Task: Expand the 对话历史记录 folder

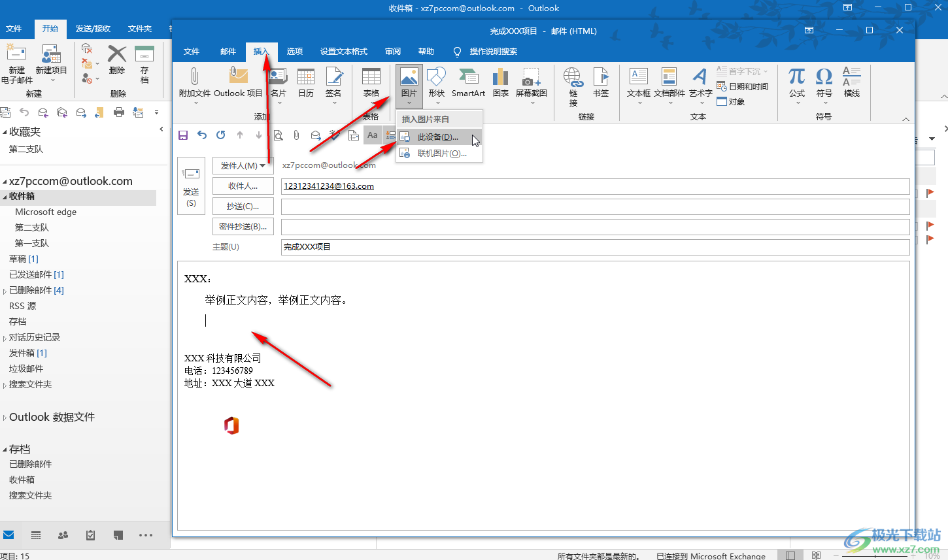Action: 5,338
